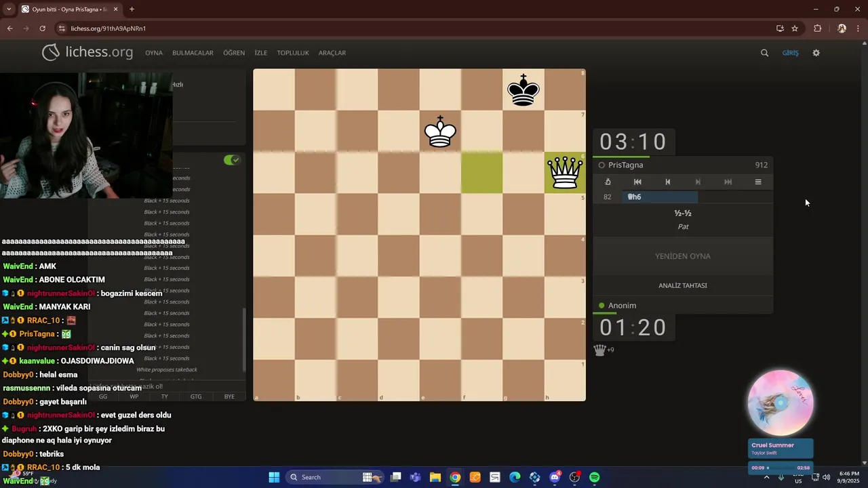Send WP preset chat message
The width and height of the screenshot is (868, 488).
(x=134, y=396)
